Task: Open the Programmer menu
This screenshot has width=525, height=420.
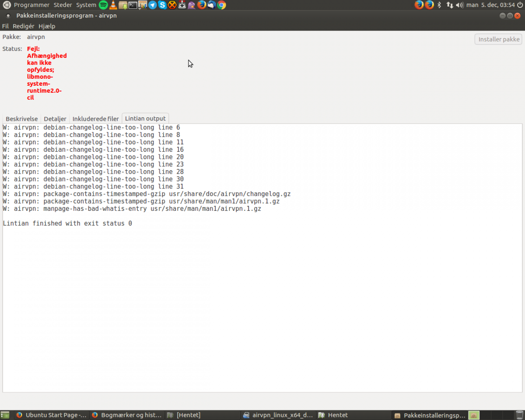Action: (x=31, y=5)
